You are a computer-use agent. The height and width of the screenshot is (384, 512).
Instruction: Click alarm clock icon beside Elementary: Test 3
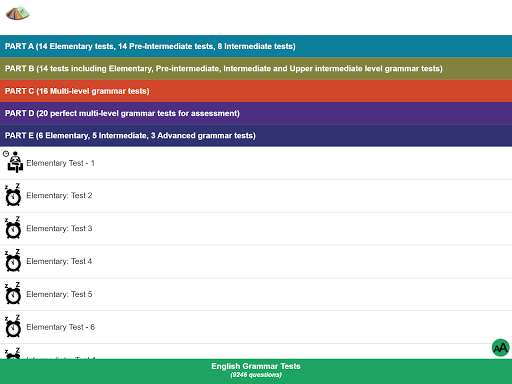13,228
